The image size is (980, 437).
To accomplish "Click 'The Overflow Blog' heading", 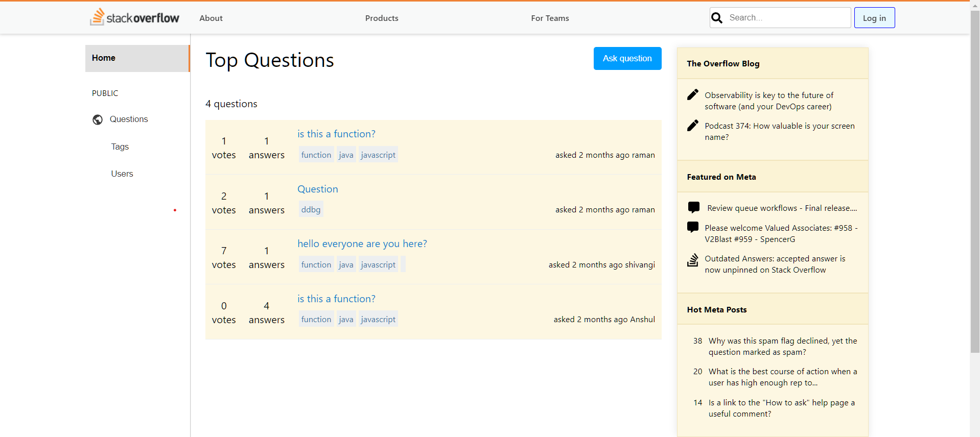I will 723,63.
